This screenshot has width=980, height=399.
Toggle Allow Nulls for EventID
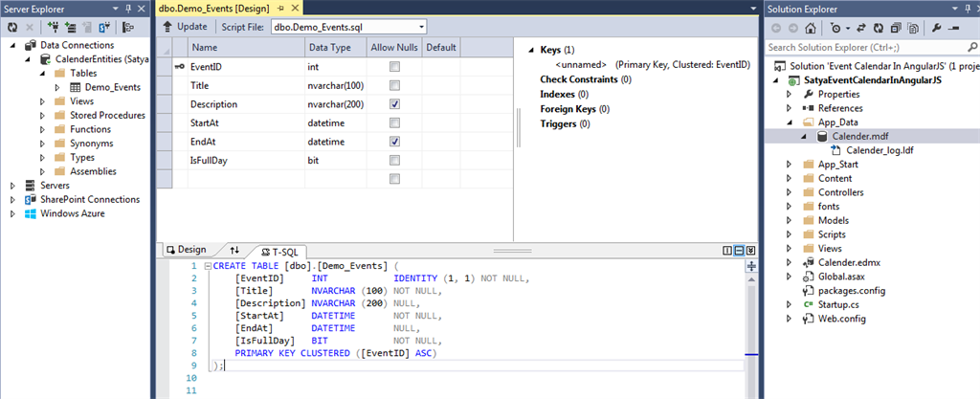coord(394,66)
